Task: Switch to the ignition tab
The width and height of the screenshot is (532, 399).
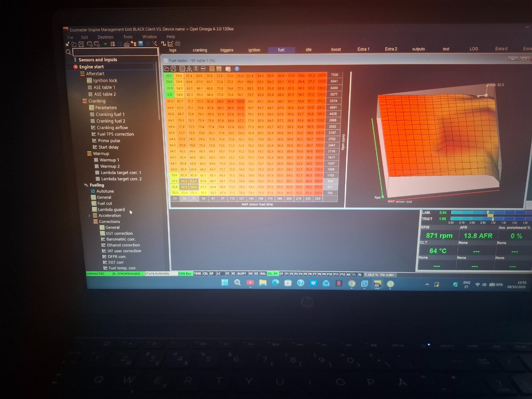Action: [254, 50]
